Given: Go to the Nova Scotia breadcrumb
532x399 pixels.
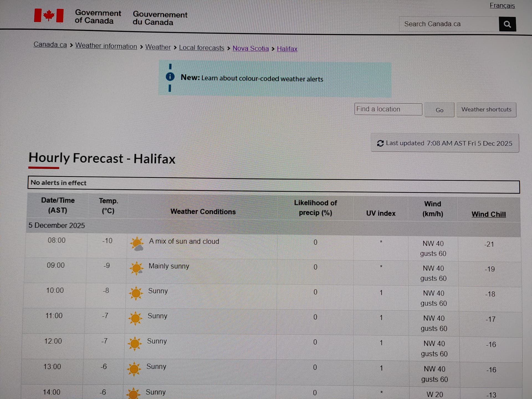Looking at the screenshot, I should (x=250, y=48).
